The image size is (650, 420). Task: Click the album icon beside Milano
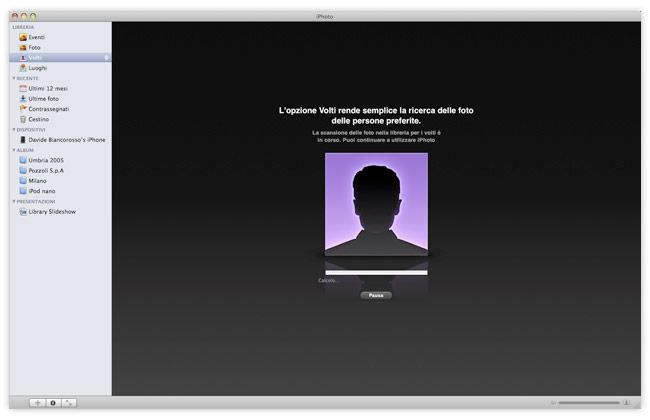coord(23,181)
